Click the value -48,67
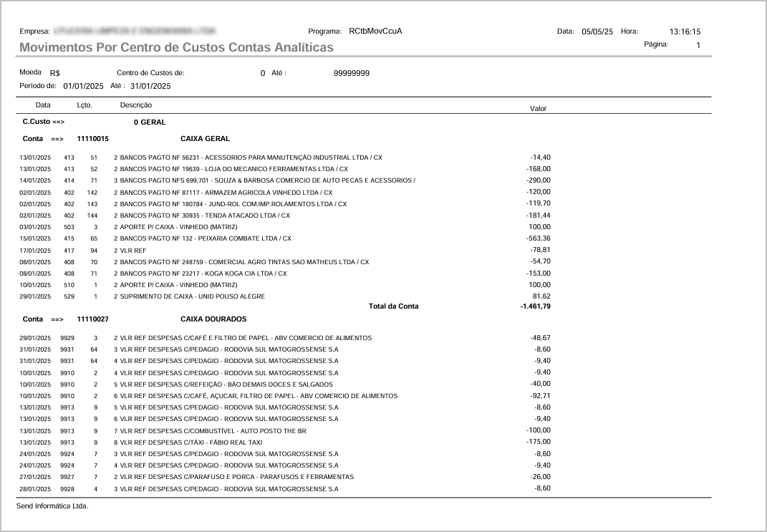The image size is (767, 532). click(x=541, y=338)
